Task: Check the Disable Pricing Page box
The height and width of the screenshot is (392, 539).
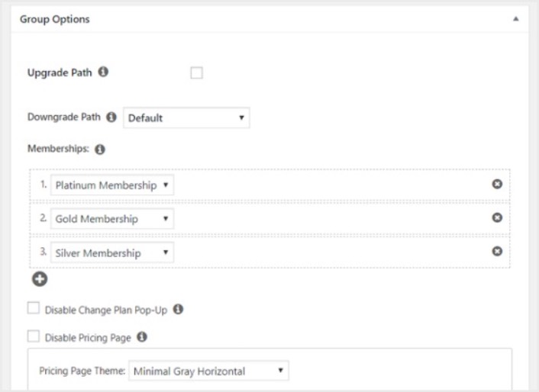Action: (33, 336)
